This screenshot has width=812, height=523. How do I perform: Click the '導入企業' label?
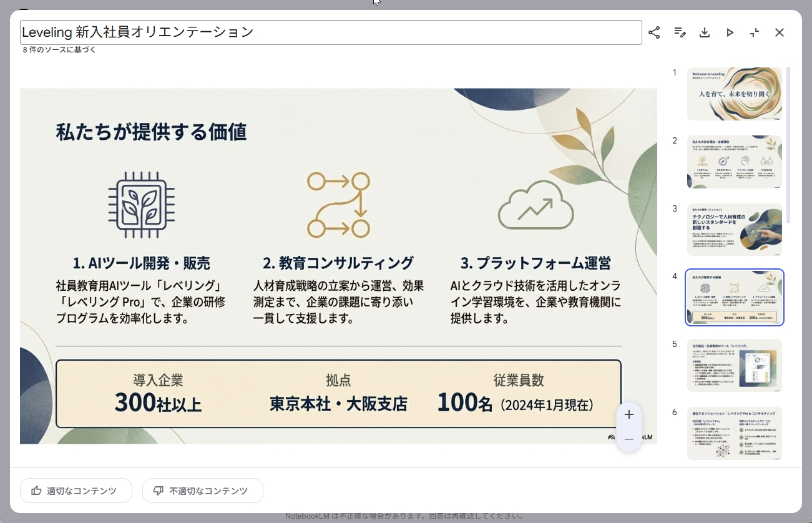pos(158,380)
